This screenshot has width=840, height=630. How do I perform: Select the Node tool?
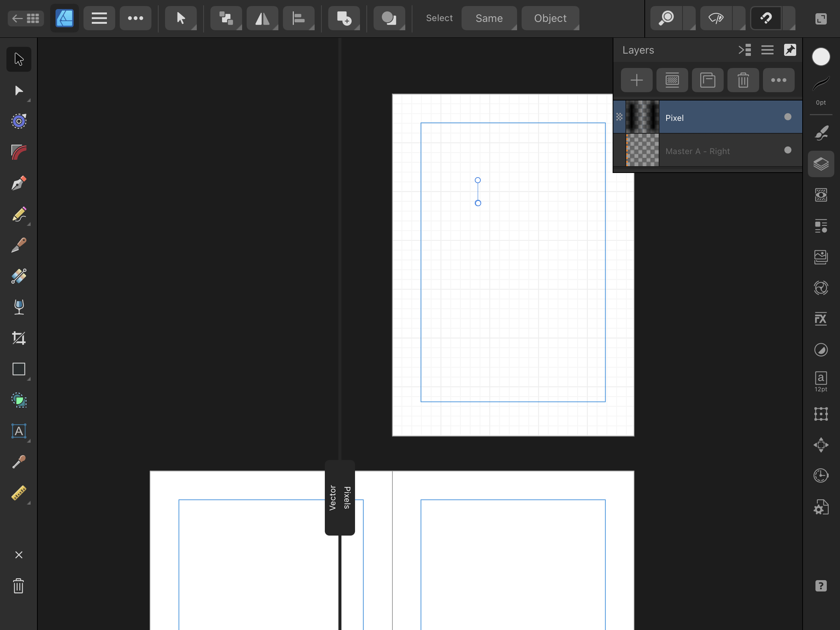click(19, 90)
